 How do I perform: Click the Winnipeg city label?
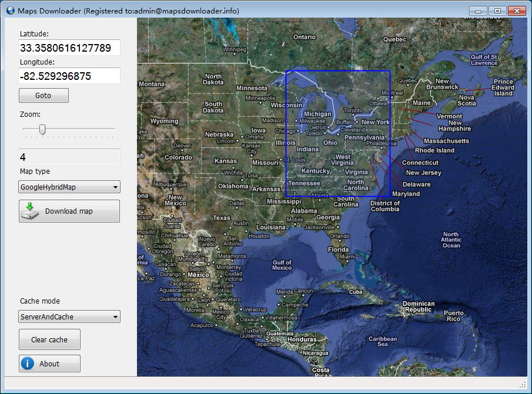click(x=235, y=49)
